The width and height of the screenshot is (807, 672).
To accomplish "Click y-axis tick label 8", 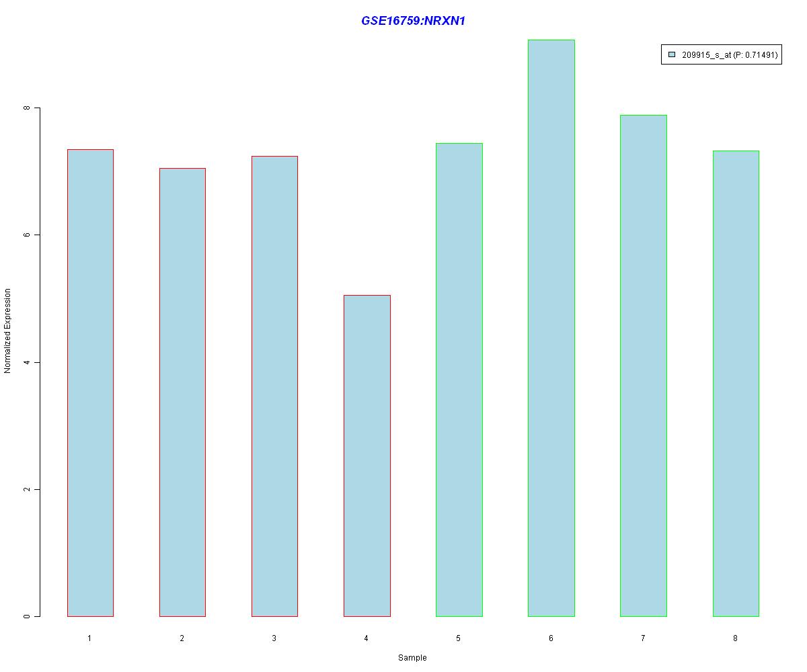I will [x=27, y=108].
